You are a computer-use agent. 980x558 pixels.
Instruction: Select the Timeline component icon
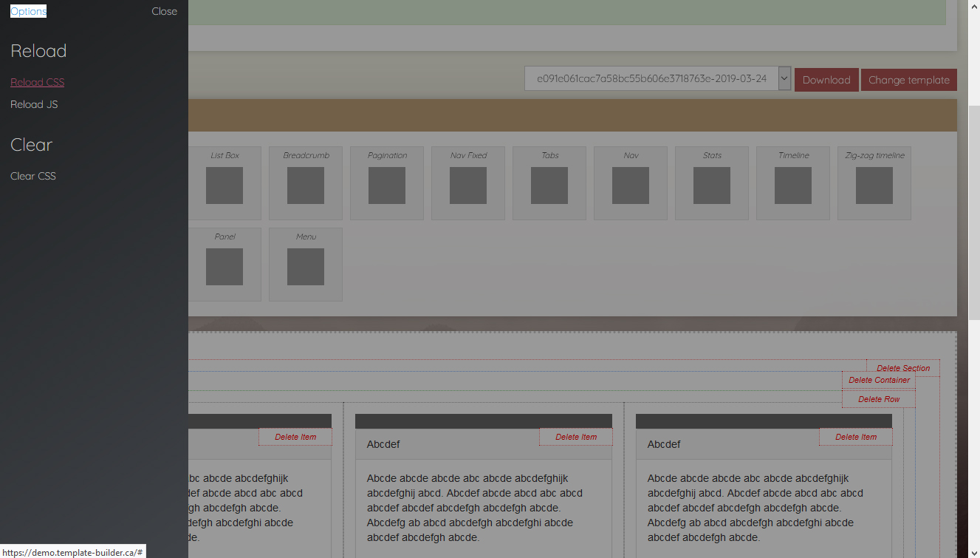pos(793,185)
